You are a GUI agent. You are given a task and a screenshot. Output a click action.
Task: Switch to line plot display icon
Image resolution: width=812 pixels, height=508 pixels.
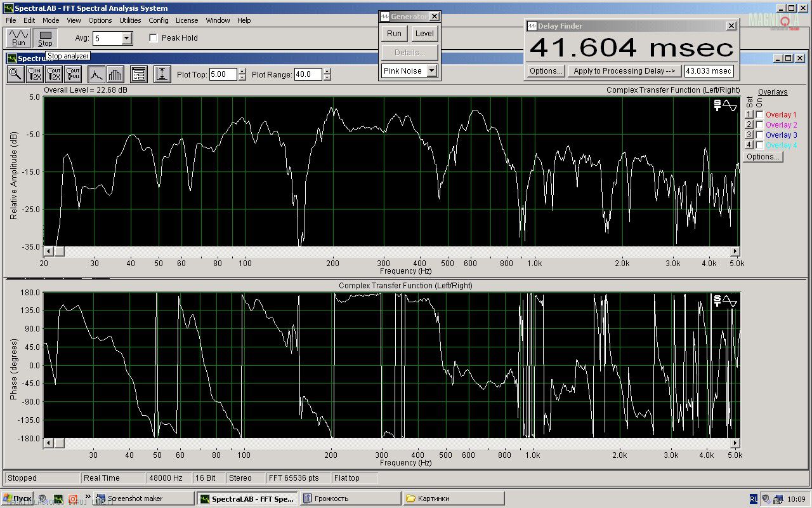pos(96,74)
